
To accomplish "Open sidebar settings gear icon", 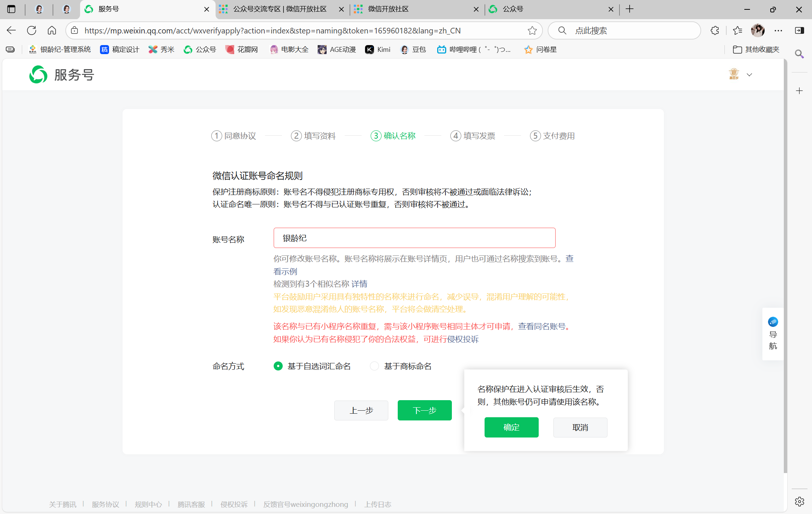I will pos(799,501).
